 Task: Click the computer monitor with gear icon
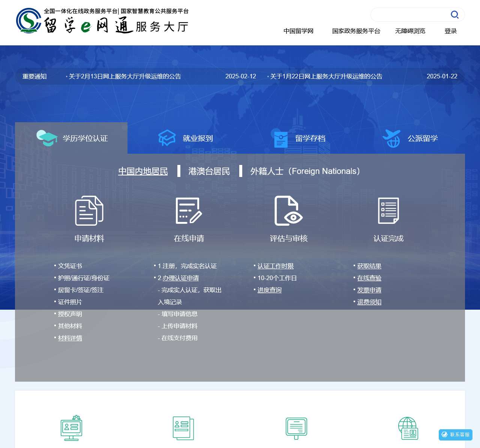pos(71,428)
